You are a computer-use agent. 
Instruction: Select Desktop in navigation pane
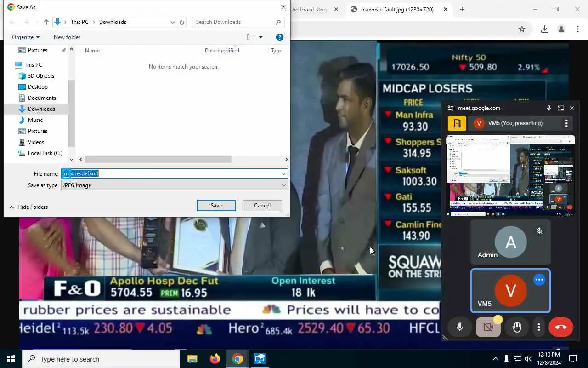[38, 87]
